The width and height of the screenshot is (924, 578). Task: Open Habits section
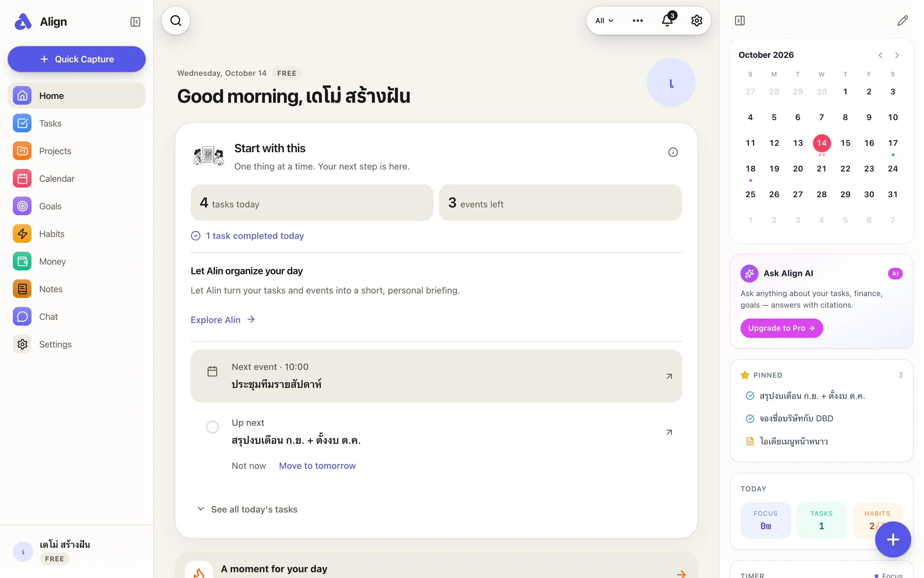point(76,234)
